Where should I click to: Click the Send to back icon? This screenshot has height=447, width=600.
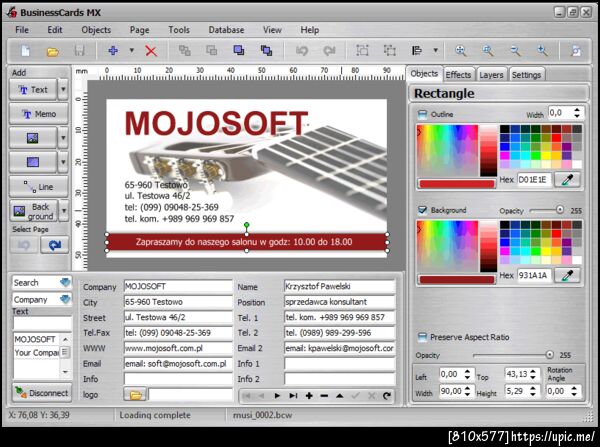pyautogui.click(x=266, y=50)
